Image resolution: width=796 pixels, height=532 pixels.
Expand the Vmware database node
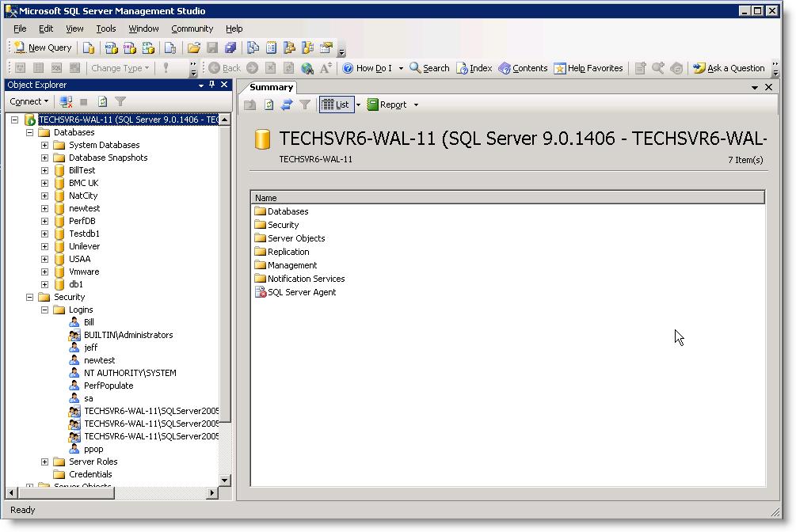tap(44, 272)
